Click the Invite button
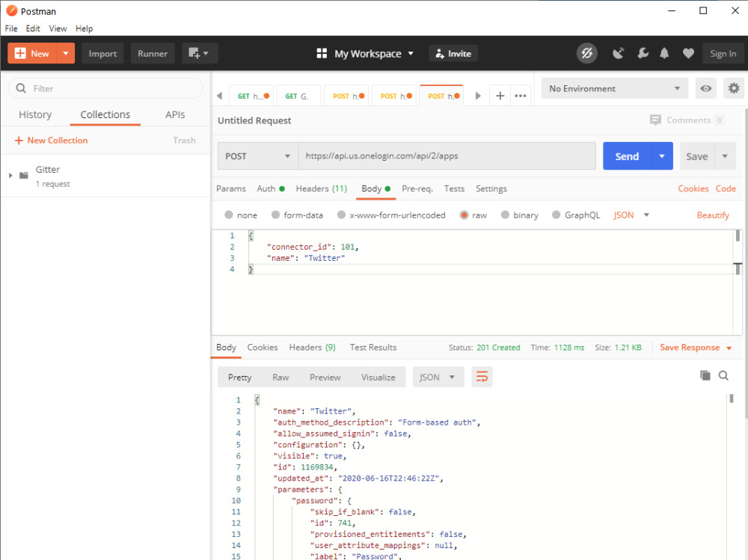The width and height of the screenshot is (748, 560). click(453, 53)
